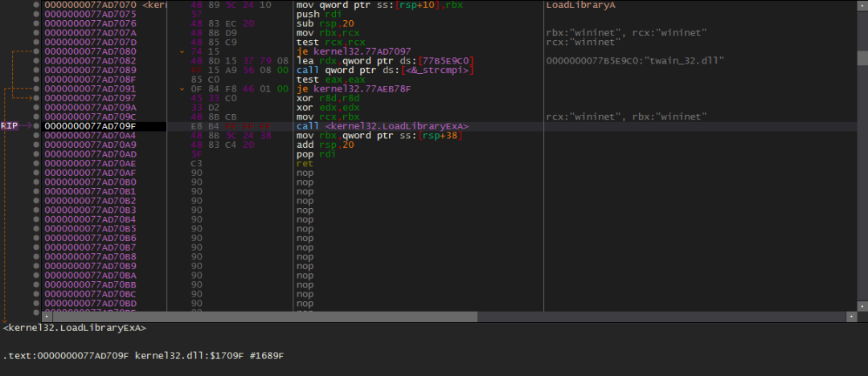Select address 0000000077AD70B0

(x=90, y=182)
